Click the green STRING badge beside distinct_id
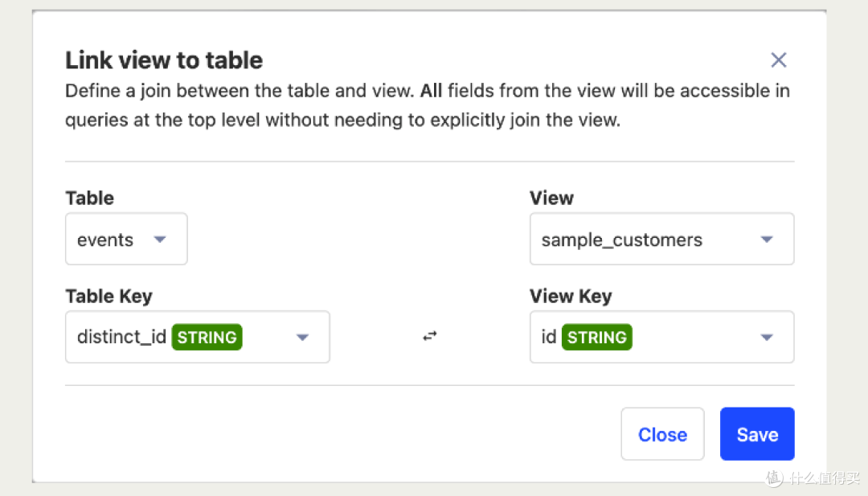The height and width of the screenshot is (496, 868). (x=207, y=337)
